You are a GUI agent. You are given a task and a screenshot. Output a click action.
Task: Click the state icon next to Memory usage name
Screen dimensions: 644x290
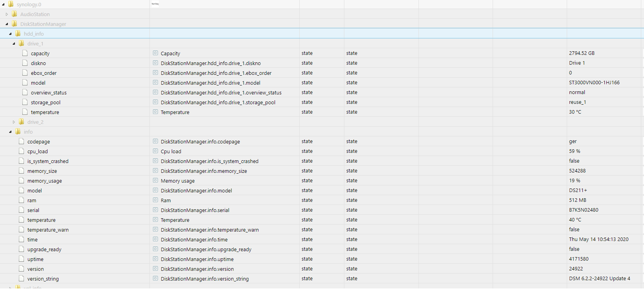tap(155, 180)
